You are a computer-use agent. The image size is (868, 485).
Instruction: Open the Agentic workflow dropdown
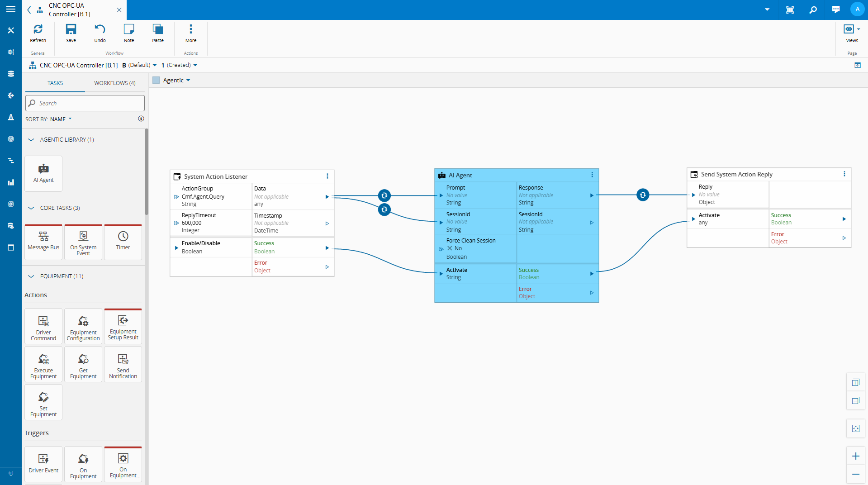tap(188, 80)
